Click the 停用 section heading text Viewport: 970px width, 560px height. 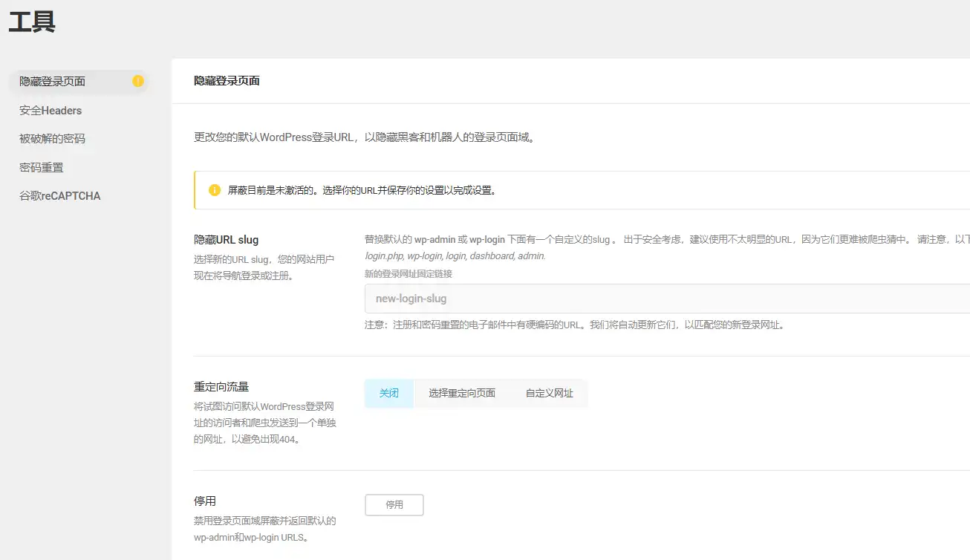[x=206, y=501]
